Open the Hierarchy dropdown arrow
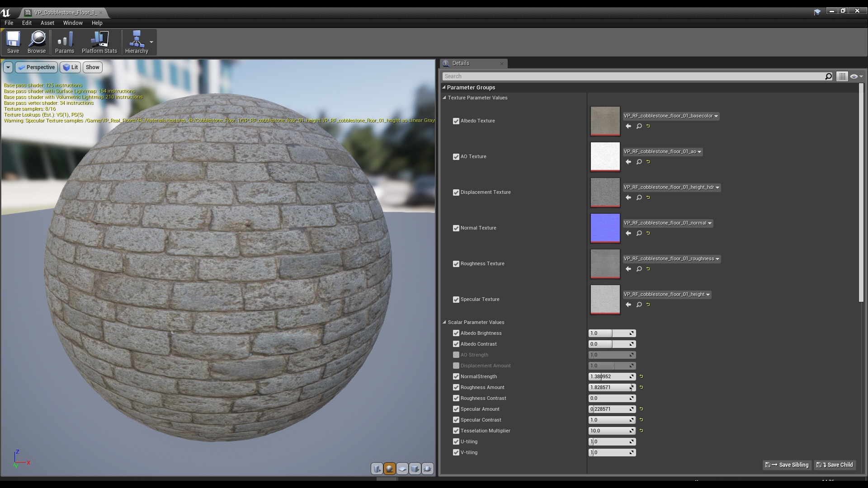 coord(151,42)
